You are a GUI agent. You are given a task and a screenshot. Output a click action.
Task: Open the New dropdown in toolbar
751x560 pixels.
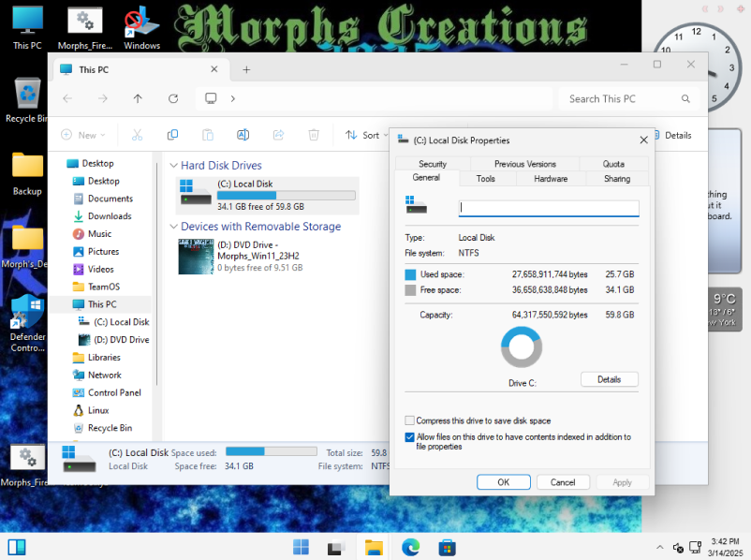coord(82,135)
